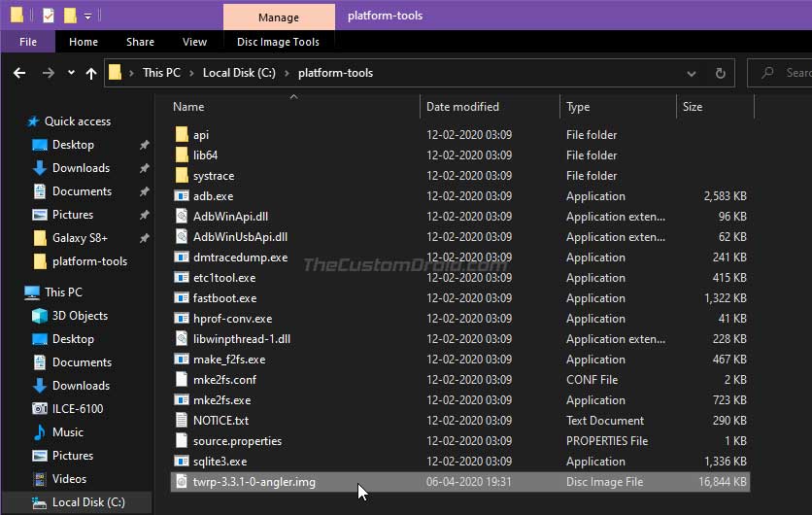Click platform-tools in the address breadcrumb

[x=335, y=73]
